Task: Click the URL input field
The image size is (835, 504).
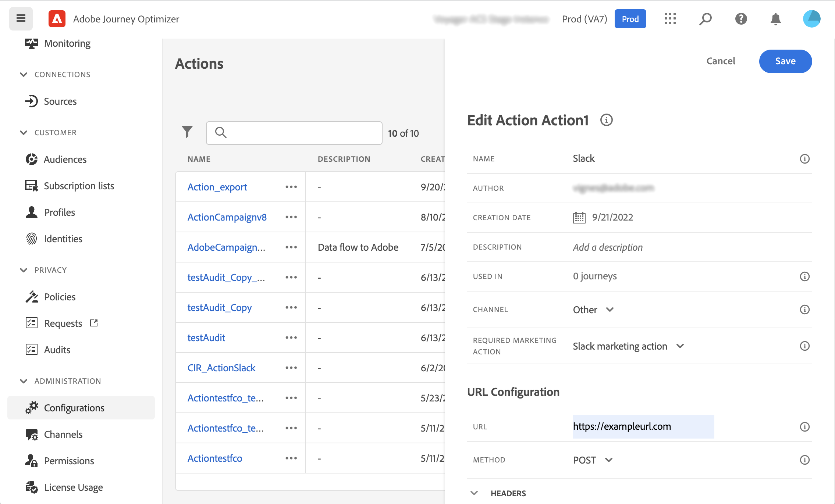Action: tap(643, 427)
